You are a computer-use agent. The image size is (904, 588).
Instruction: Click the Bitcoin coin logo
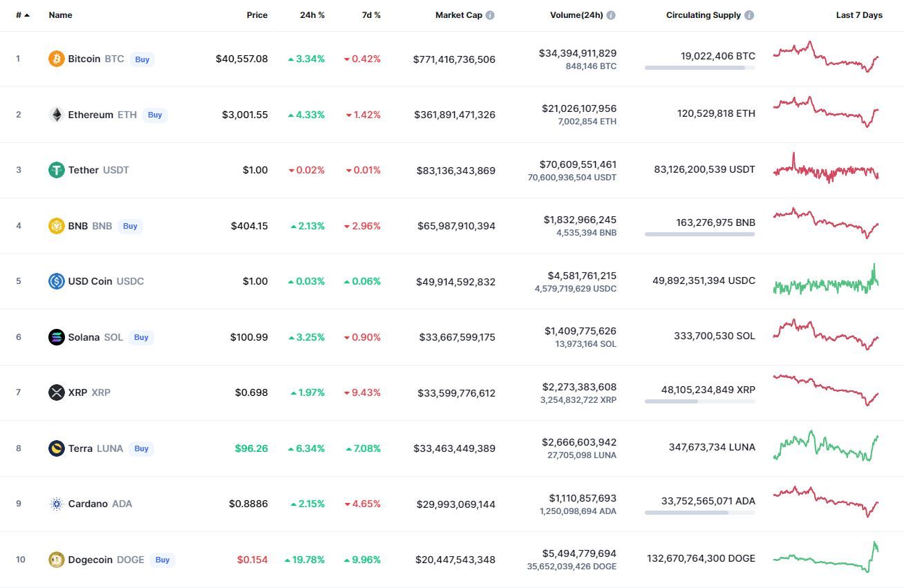(57, 59)
